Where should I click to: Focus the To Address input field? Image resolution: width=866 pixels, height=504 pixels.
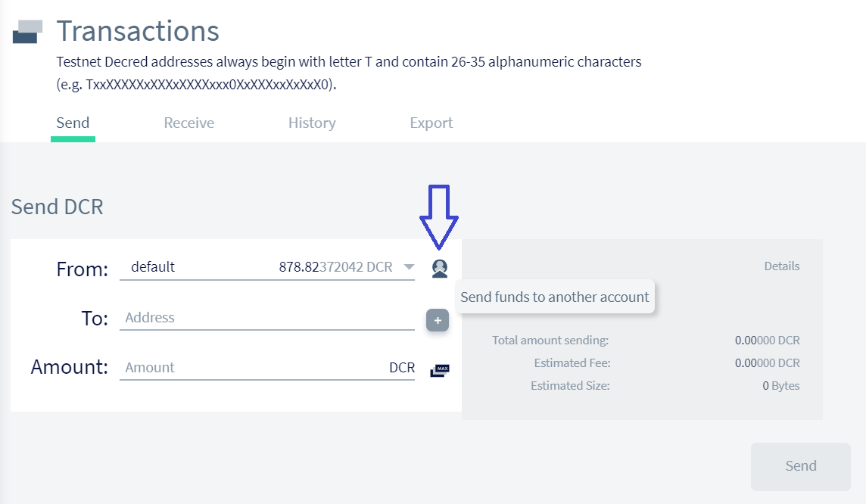point(266,318)
